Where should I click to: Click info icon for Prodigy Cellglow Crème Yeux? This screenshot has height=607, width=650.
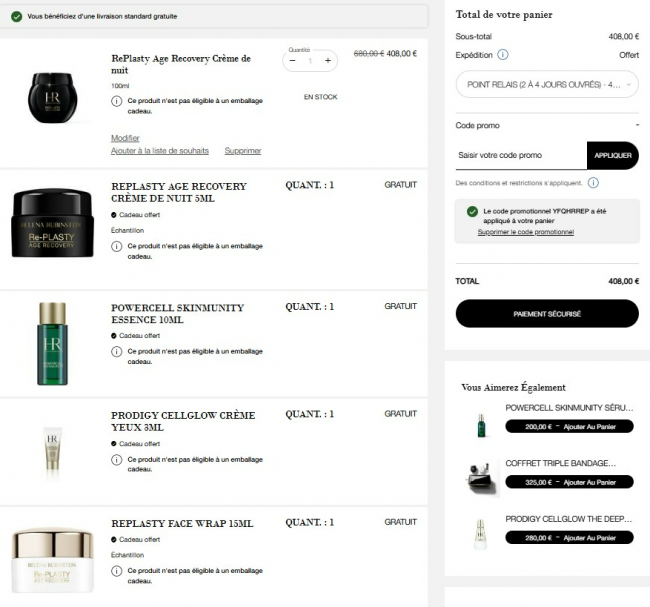click(116, 459)
